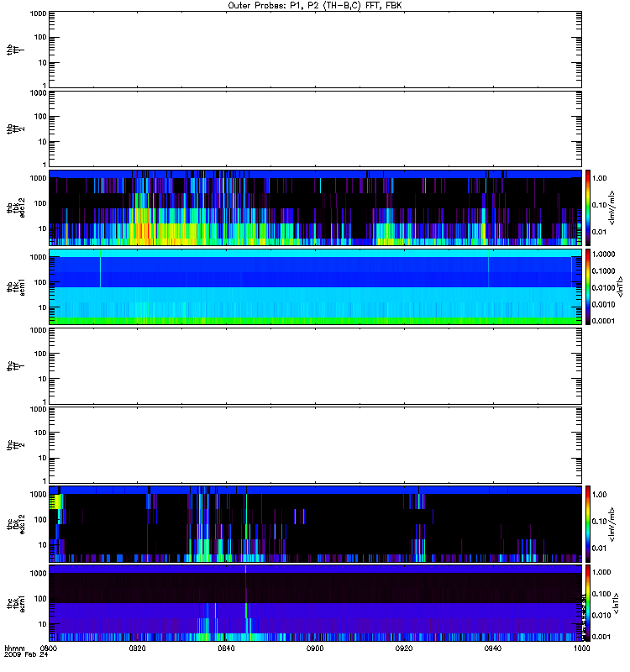Screen dimensions: 630x672
Task: Click the "<|mV/m|>" unit label beside thb edc12
Action: pos(612,207)
